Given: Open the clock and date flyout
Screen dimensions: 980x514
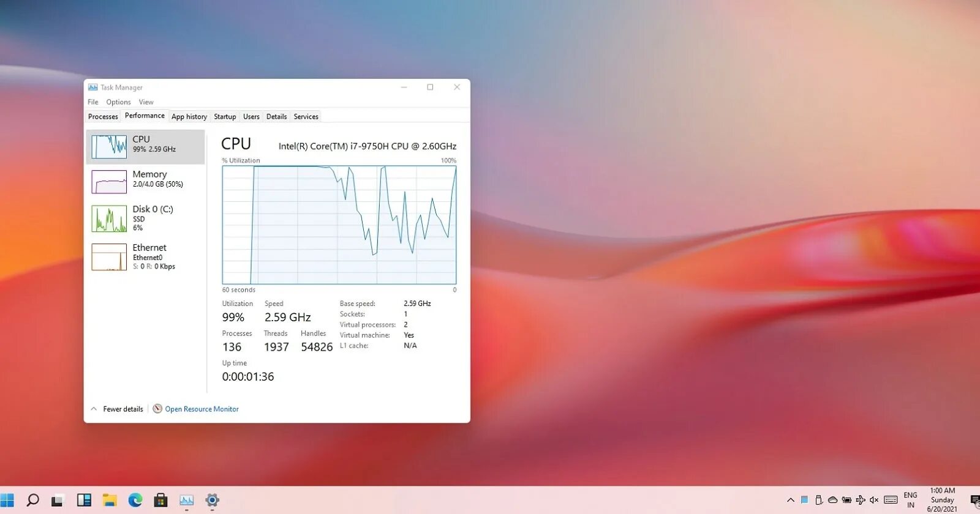Looking at the screenshot, I should coord(942,500).
